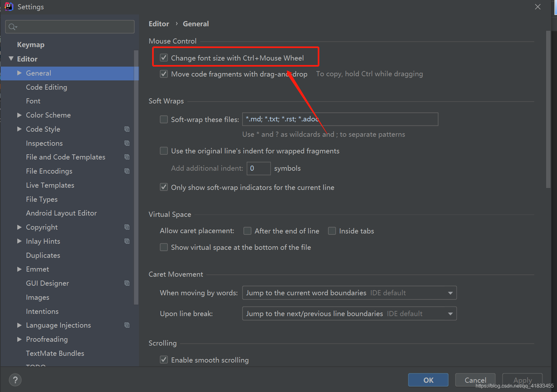Image resolution: width=557 pixels, height=392 pixels.
Task: Enable original line's indent for wrapped fragments
Action: [x=164, y=151]
